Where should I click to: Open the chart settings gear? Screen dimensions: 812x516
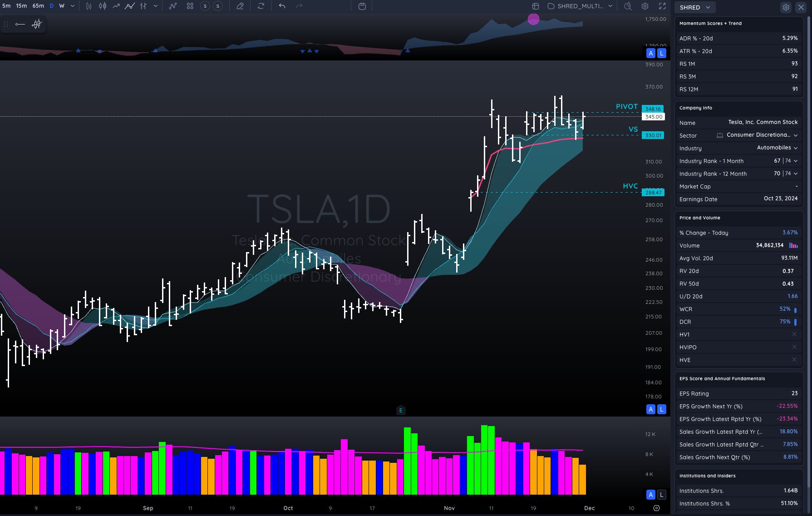point(645,6)
